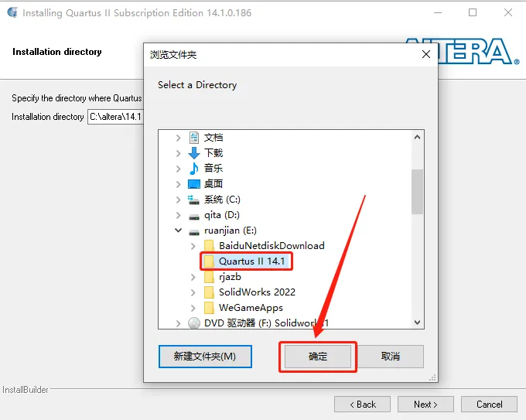
Task: Select the SolidWorks 2022 folder name
Action: (258, 292)
